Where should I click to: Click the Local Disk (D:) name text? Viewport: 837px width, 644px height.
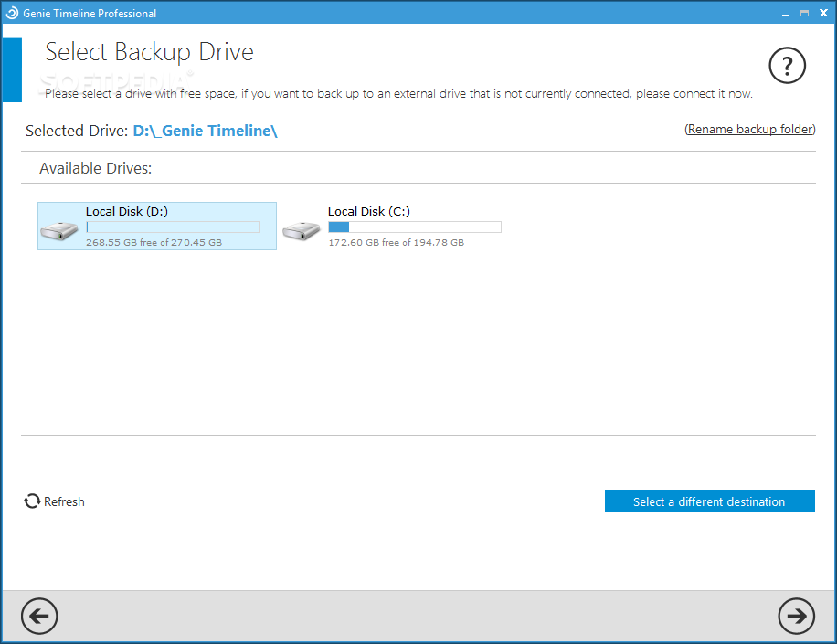coord(127,211)
